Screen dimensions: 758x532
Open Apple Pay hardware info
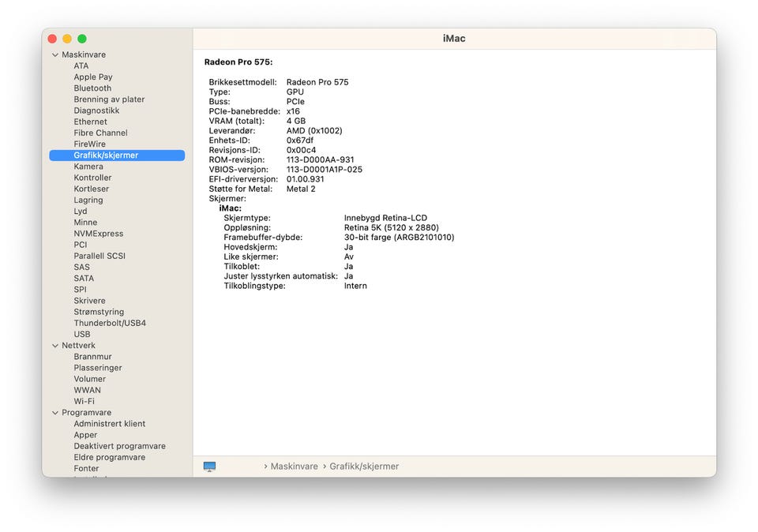93,77
